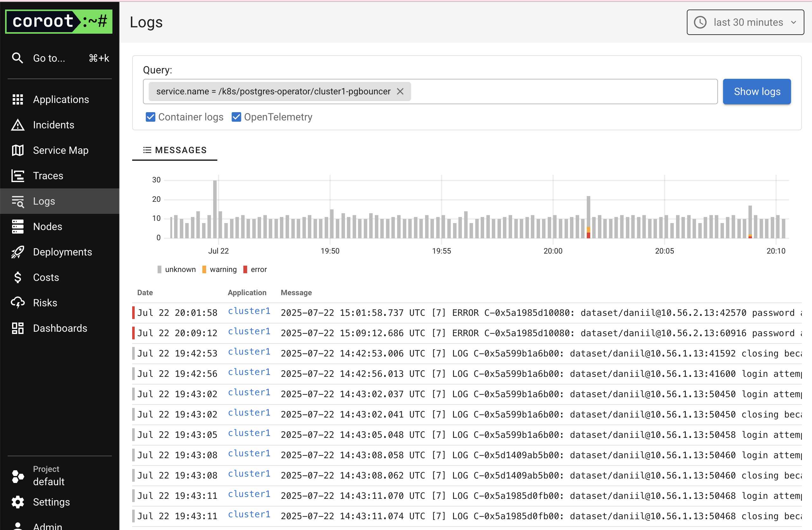This screenshot has height=530, width=812.
Task: Toggle the OpenTelemetry checkbox
Action: (236, 117)
